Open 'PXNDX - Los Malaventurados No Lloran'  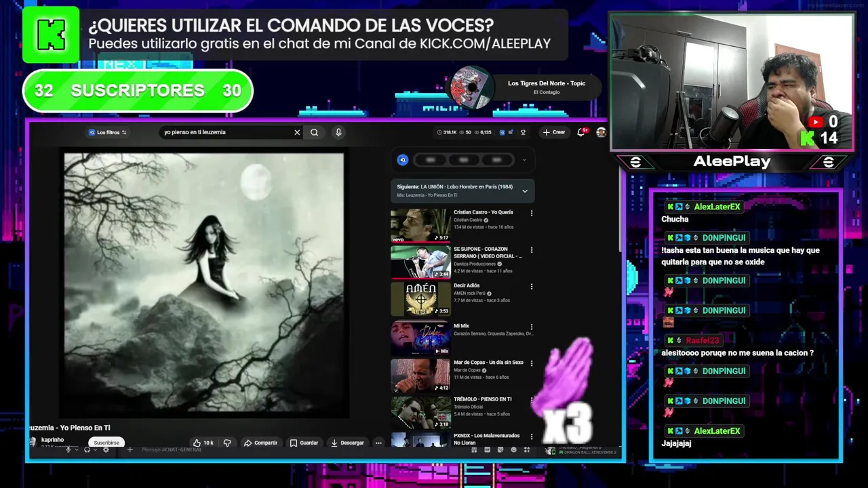click(x=420, y=439)
